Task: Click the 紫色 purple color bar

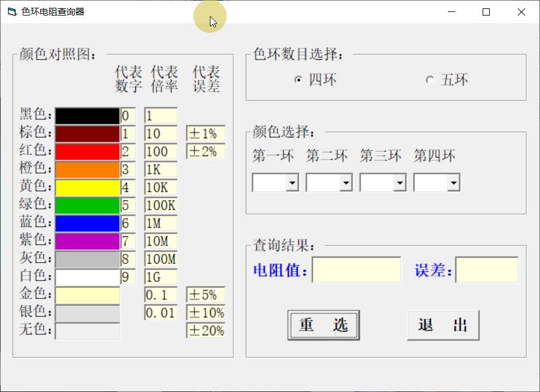Action: coord(87,241)
